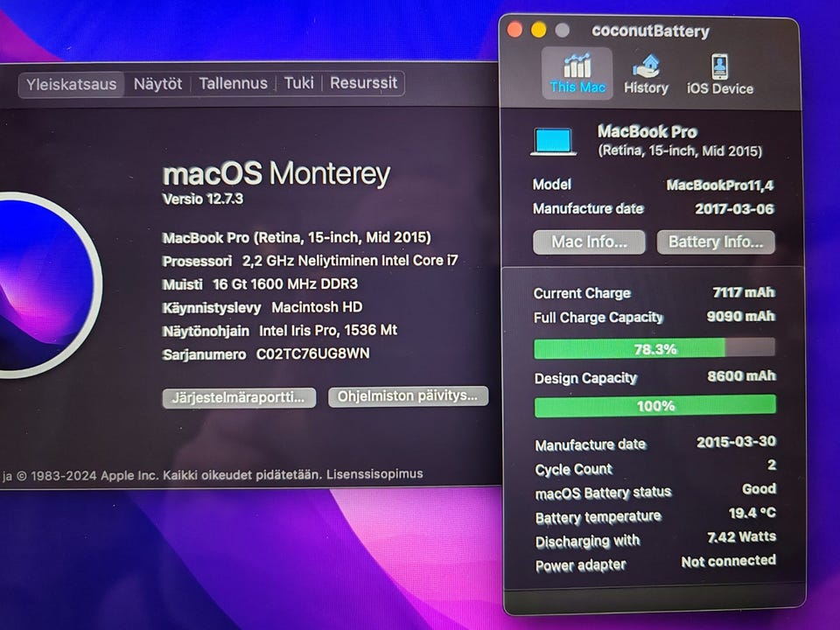
Task: Click MacBook Pro (Retina, 15-inch, Mid 2015) in About window
Action: [297, 237]
